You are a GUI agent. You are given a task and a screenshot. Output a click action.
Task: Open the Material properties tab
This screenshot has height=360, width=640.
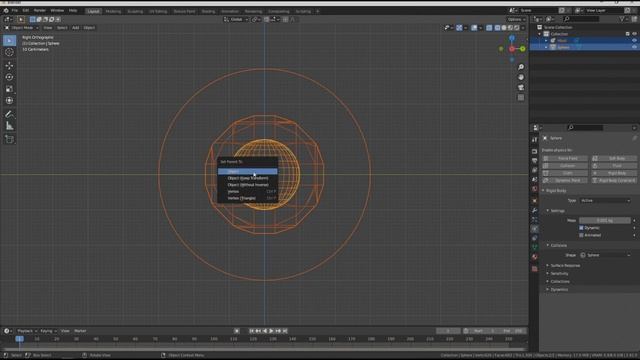534,257
